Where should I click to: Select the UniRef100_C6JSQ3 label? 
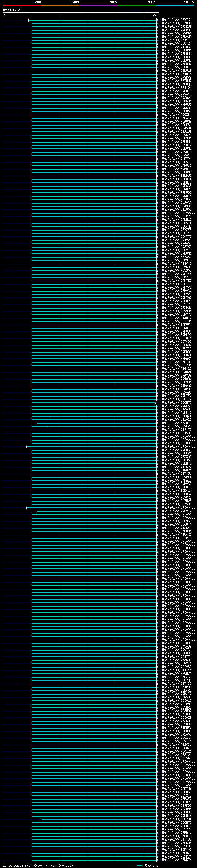pos(176,433)
